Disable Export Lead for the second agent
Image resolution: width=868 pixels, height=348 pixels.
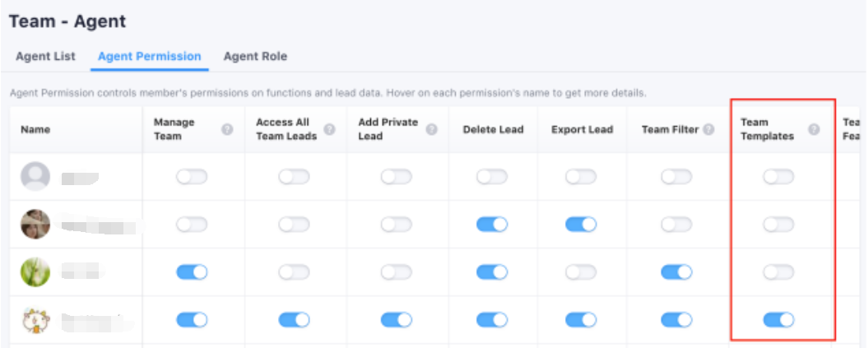(x=581, y=225)
